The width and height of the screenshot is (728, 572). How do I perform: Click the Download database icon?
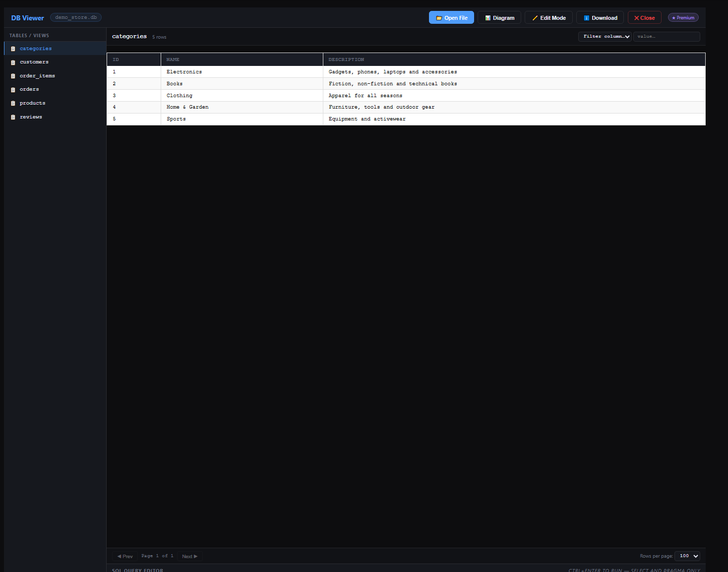(x=586, y=17)
